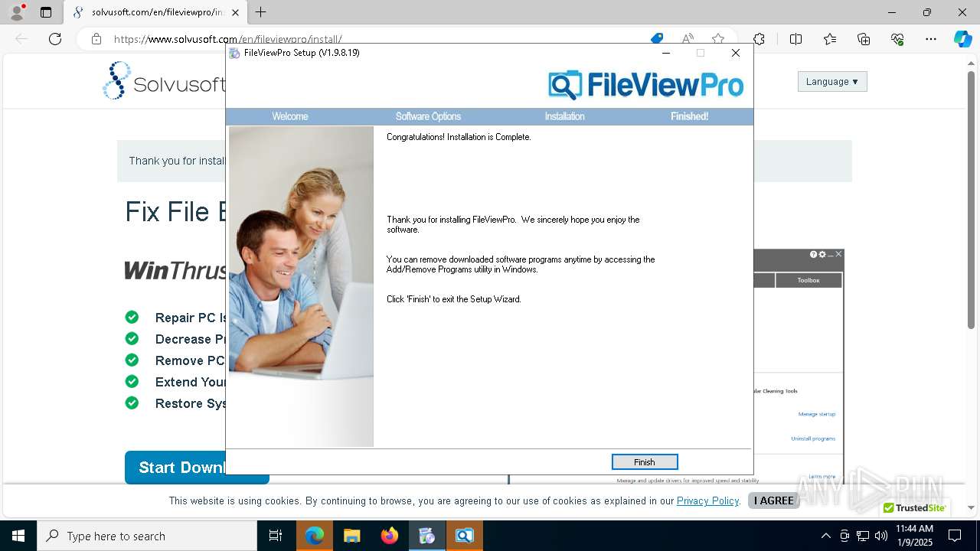
Task: Refresh the page with the reload icon
Action: pos(55,39)
